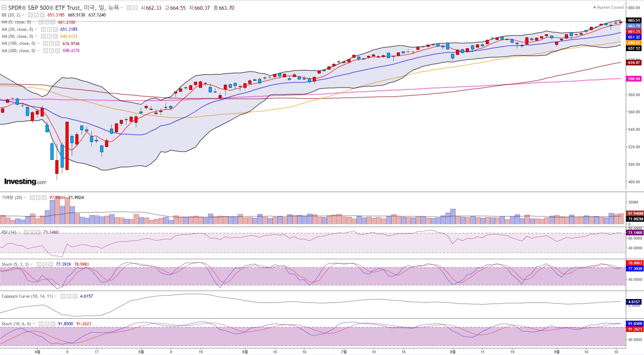The image size is (644, 355).
Task: Collapse the indicator legend with the minus box
Action: (4, 8)
